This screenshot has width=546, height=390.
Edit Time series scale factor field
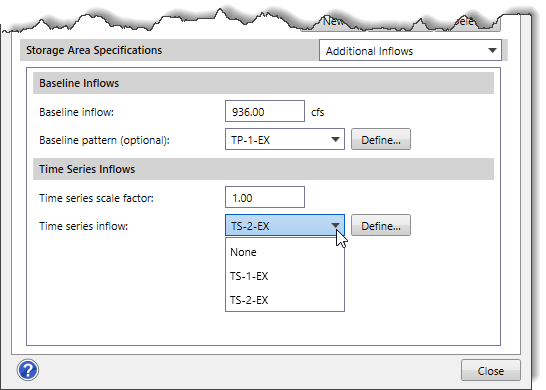[265, 197]
